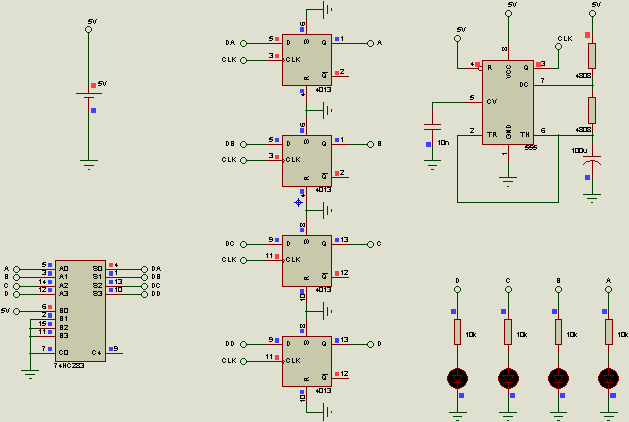Click the "555" part label
Viewport: 629px width, 422px height.
(531, 148)
